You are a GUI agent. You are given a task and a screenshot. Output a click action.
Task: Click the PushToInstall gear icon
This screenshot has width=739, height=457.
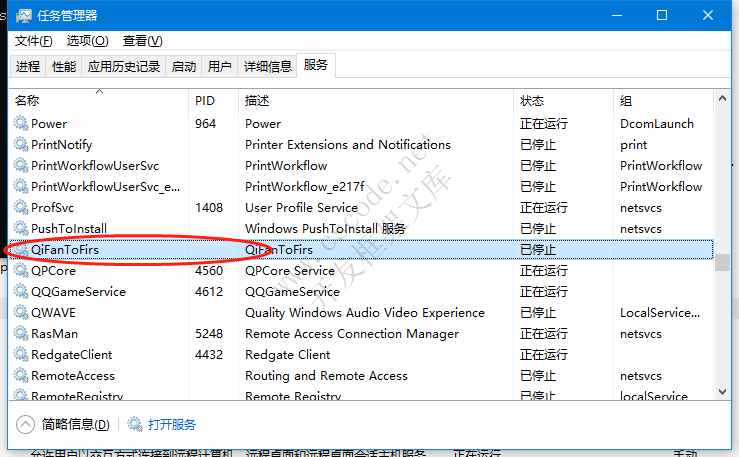point(21,228)
